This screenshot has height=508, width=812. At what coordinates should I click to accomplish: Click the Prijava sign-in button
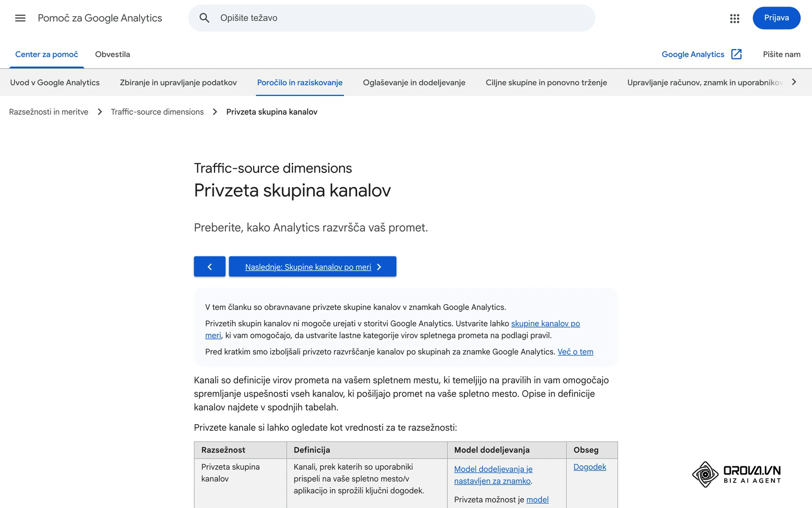click(776, 18)
